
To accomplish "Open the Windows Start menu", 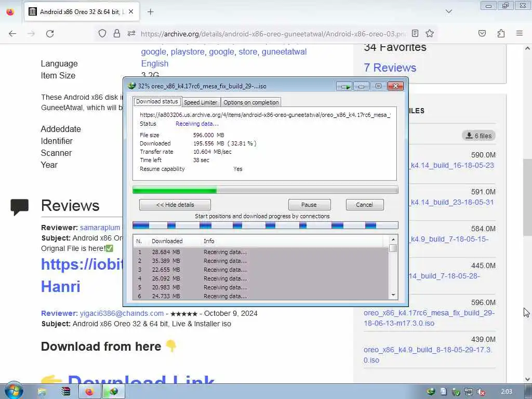I will click(13, 391).
